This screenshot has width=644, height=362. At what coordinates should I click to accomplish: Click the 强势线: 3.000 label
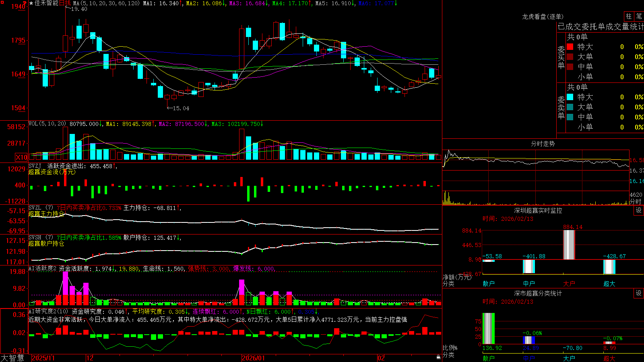pos(209,269)
